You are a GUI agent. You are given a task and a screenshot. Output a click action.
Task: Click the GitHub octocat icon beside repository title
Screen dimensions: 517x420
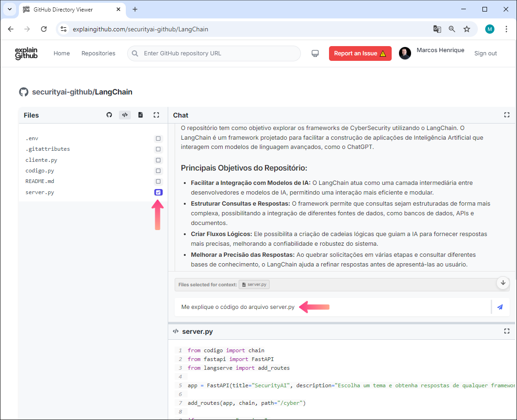coord(24,92)
